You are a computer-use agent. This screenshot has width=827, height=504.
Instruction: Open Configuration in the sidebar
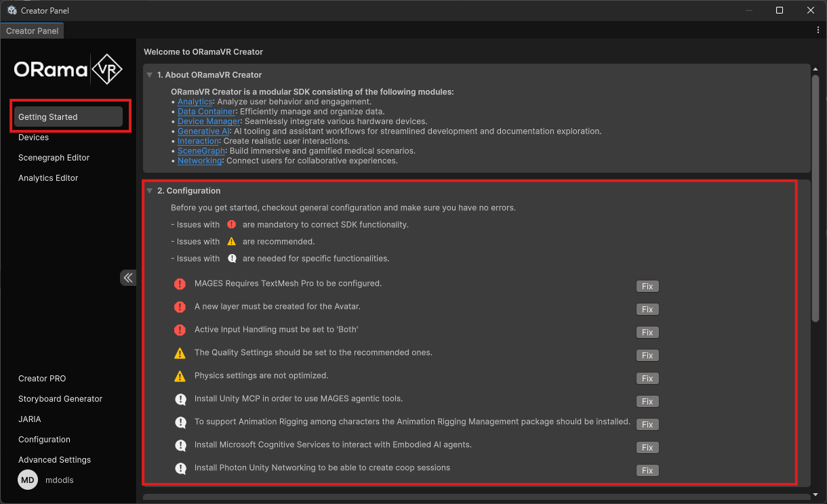[44, 440]
